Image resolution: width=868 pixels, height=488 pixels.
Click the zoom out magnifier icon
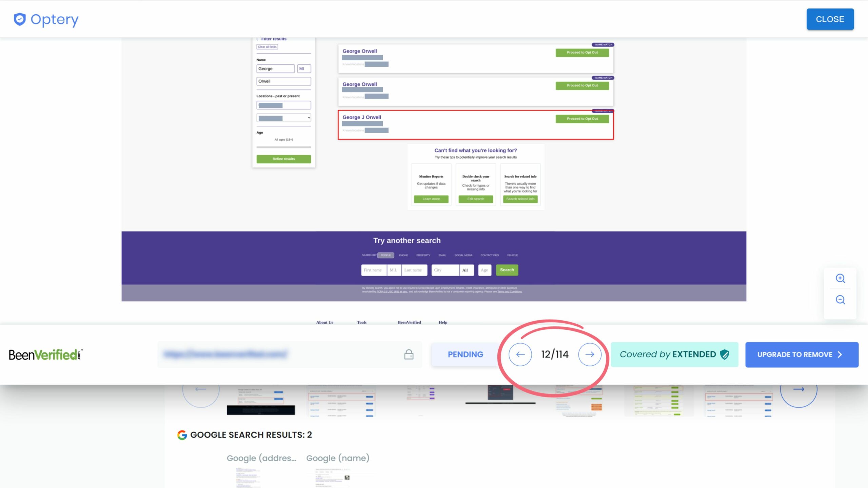pyautogui.click(x=840, y=300)
